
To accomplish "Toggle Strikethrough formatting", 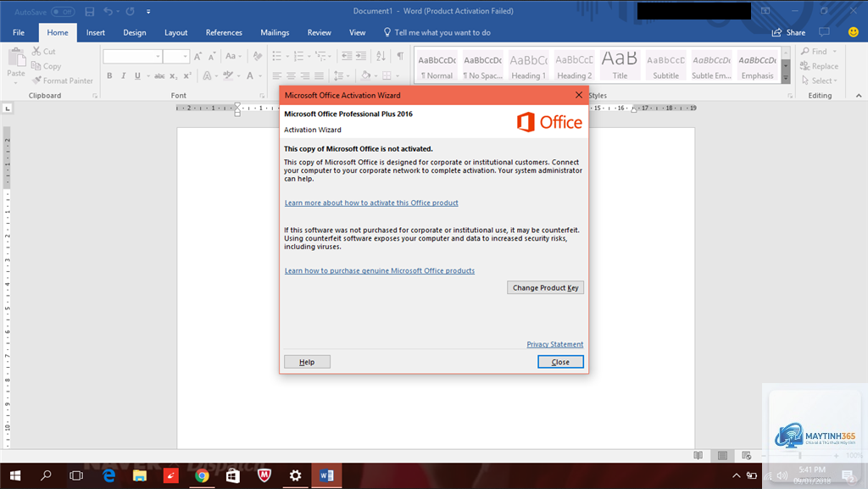I will [159, 75].
